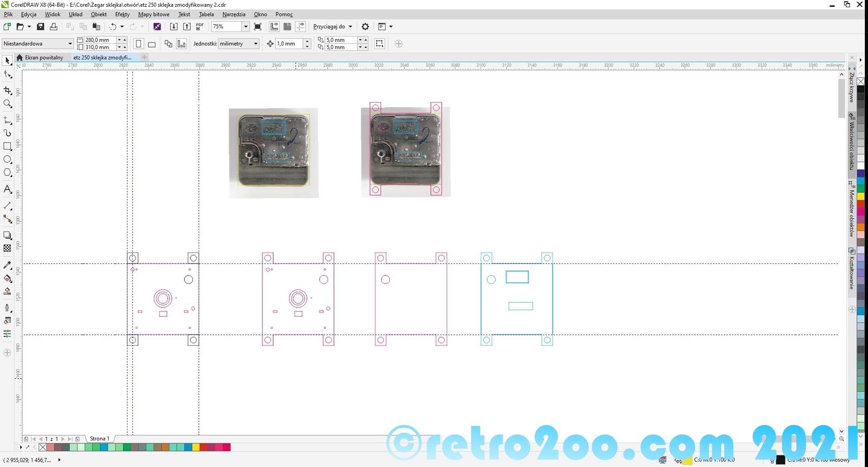Click the yellow swatch in document palette
This screenshot has height=467, width=868.
(196, 447)
